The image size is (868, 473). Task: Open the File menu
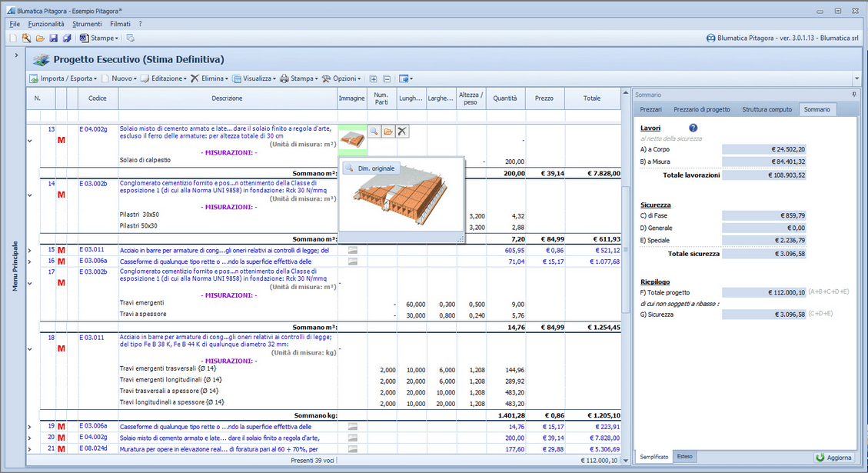[15, 24]
